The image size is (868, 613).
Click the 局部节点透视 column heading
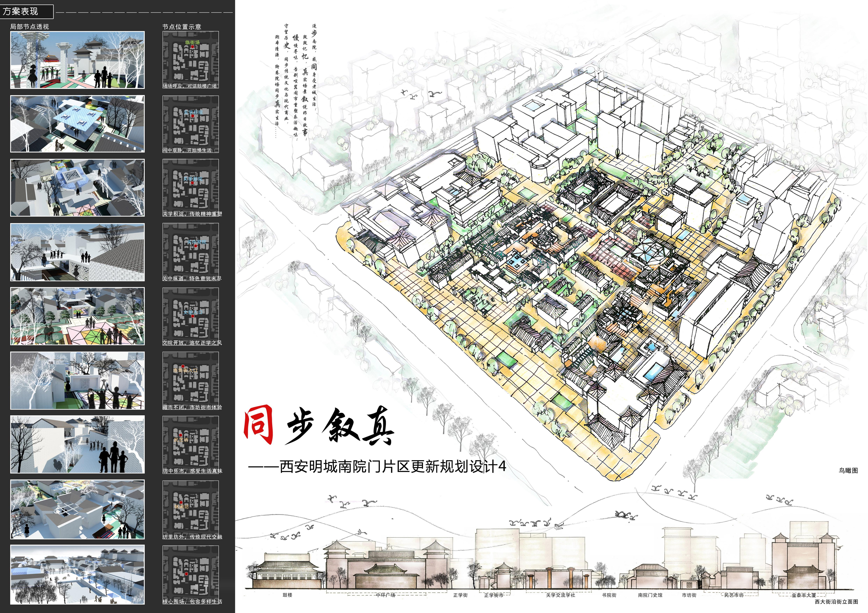30,27
